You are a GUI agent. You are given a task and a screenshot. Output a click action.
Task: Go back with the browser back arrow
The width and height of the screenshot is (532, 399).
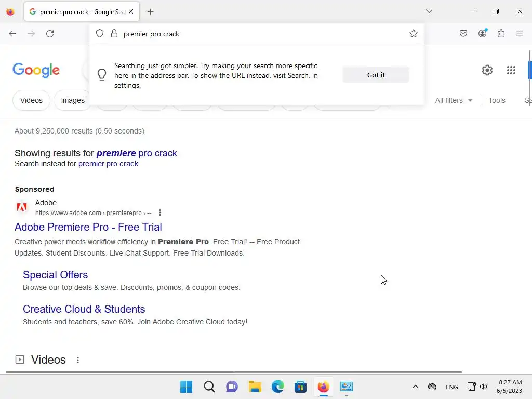(x=12, y=34)
